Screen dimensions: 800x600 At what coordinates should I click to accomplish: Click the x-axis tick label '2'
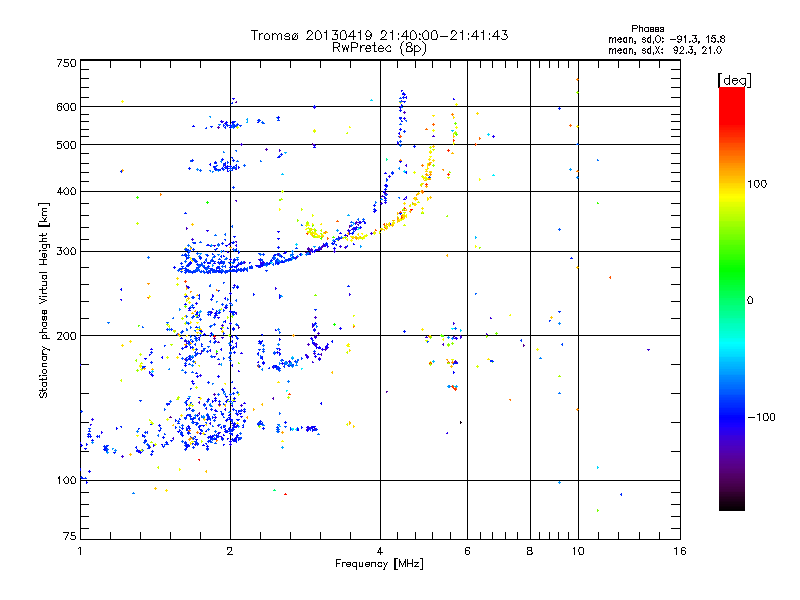click(x=230, y=551)
